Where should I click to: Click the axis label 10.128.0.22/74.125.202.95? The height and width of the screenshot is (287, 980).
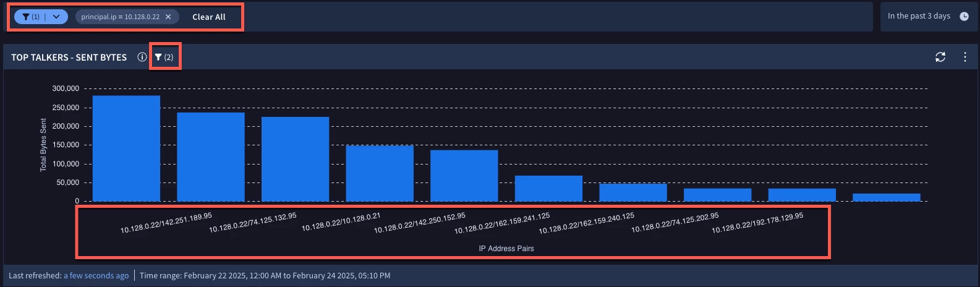(675, 223)
